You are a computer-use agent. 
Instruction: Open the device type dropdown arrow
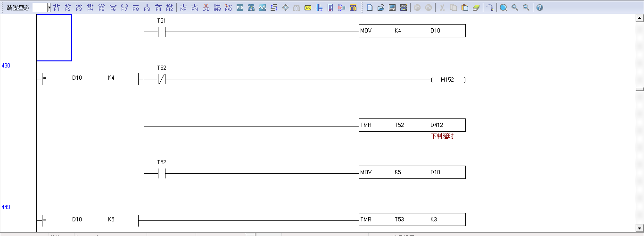[x=49, y=8]
